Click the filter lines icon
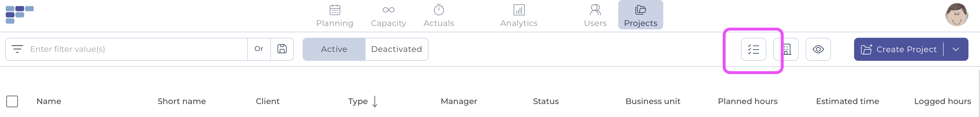Viewport: 980px width, 117px height. click(18, 49)
